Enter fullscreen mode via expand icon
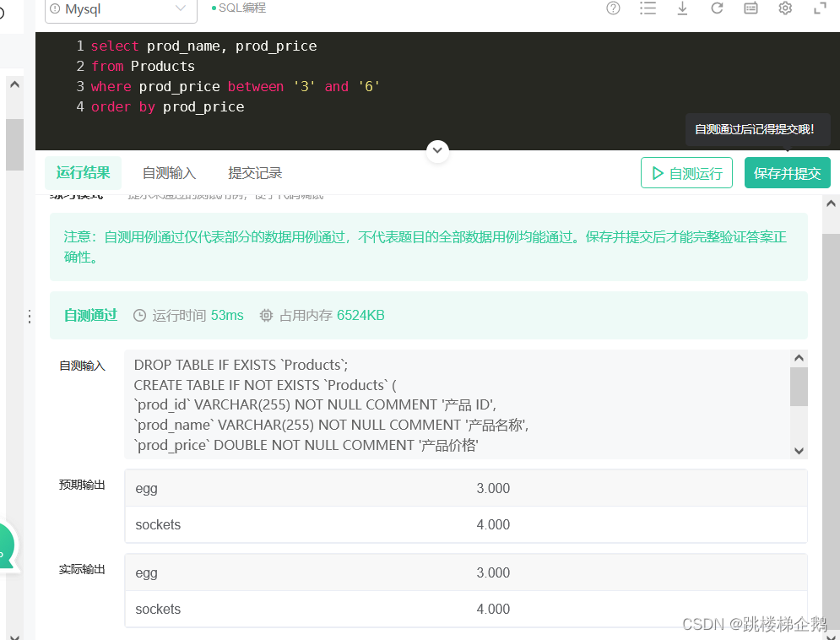The height and width of the screenshot is (640, 840). (817, 8)
